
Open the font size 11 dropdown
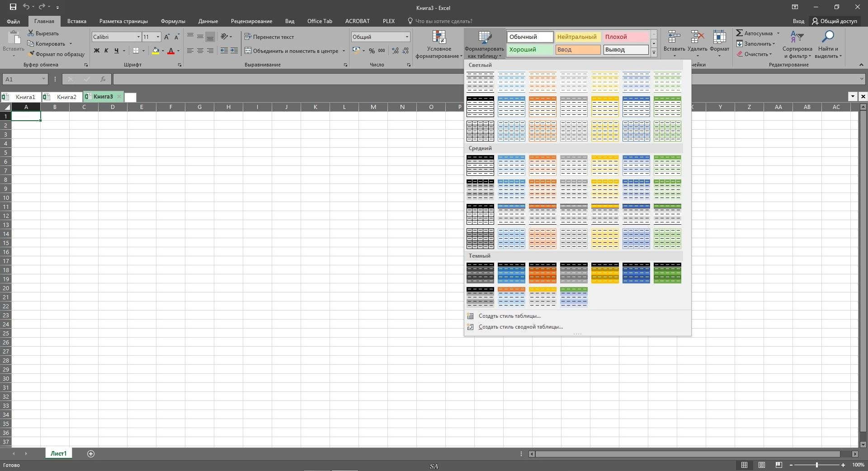tap(158, 37)
